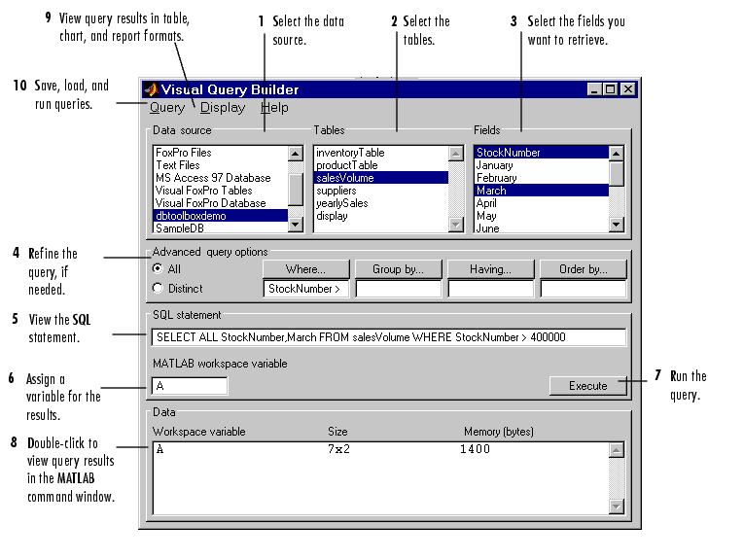744x560 pixels.
Task: Select Visual FoxPro Database source
Action: [221, 203]
